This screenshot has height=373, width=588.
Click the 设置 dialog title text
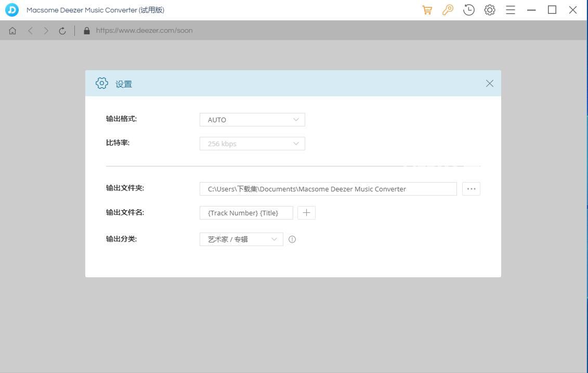coord(124,84)
